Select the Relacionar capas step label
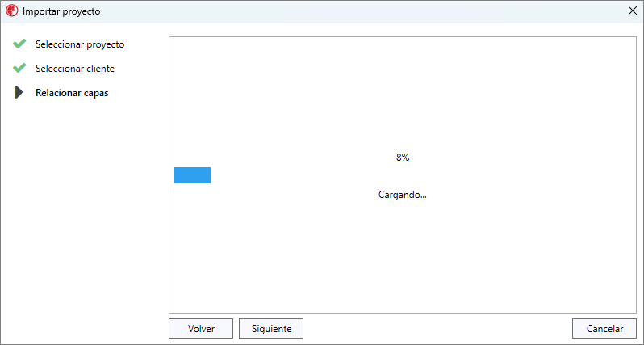 tap(72, 93)
